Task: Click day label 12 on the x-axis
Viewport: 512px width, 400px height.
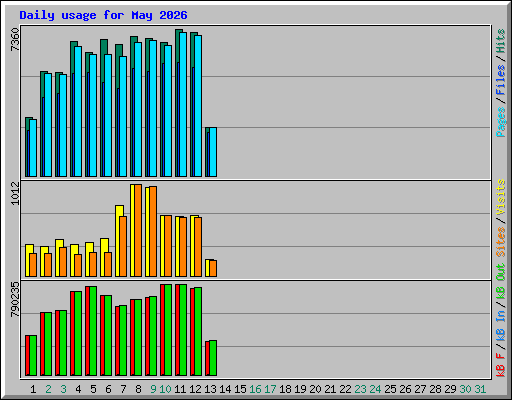Action: pyautogui.click(x=195, y=389)
